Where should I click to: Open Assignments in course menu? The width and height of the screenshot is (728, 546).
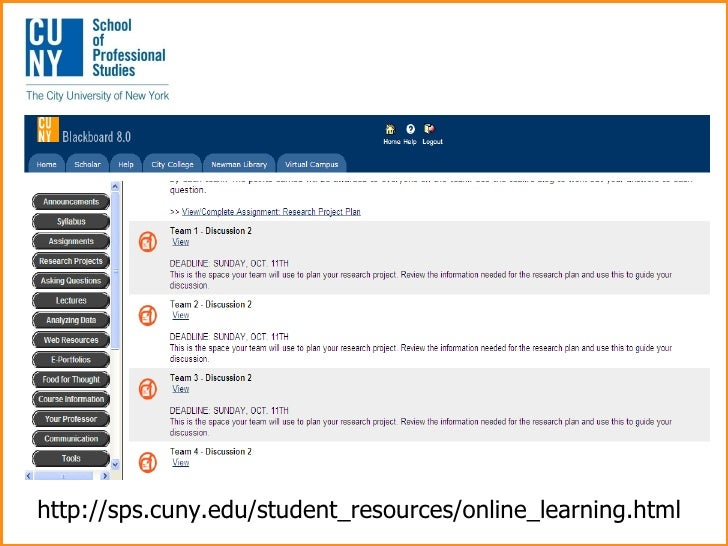click(71, 241)
